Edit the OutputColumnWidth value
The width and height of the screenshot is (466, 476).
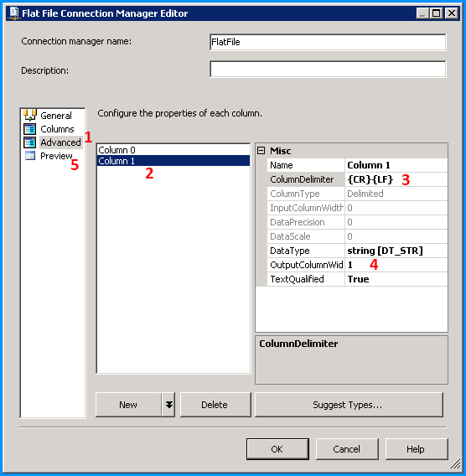pos(396,265)
